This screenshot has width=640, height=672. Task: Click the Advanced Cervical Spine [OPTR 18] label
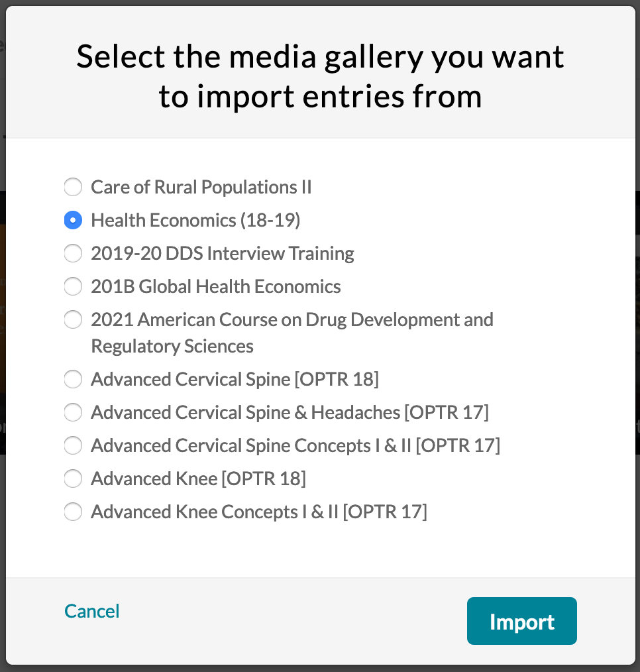[x=235, y=379]
